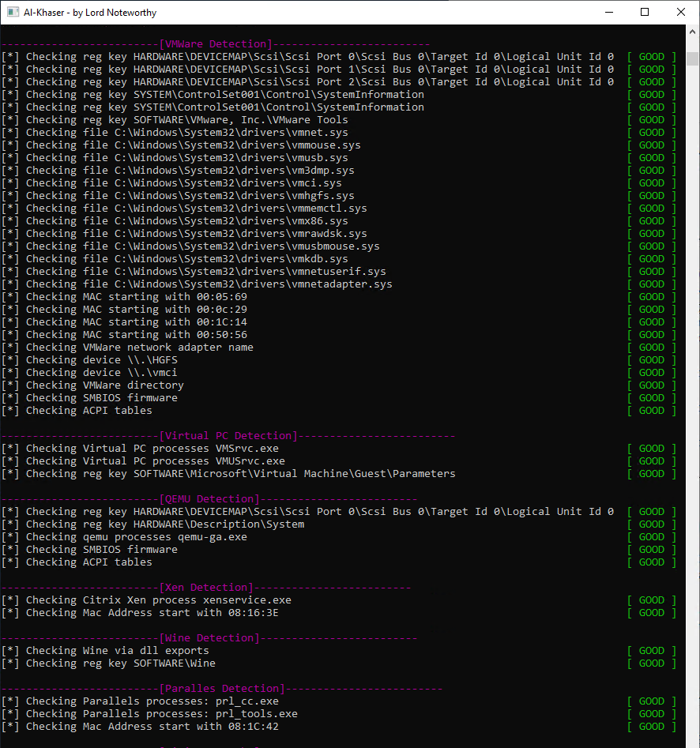Select the [QEMU Detection] header text
This screenshot has height=748, width=700.
pyautogui.click(x=209, y=499)
